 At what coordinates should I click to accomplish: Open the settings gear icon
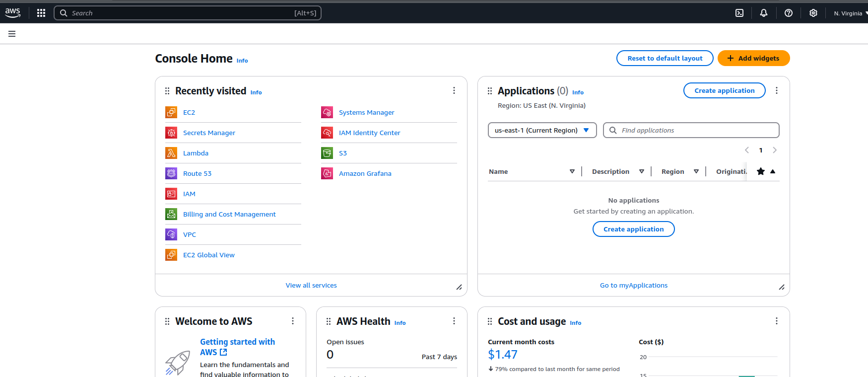click(x=813, y=13)
